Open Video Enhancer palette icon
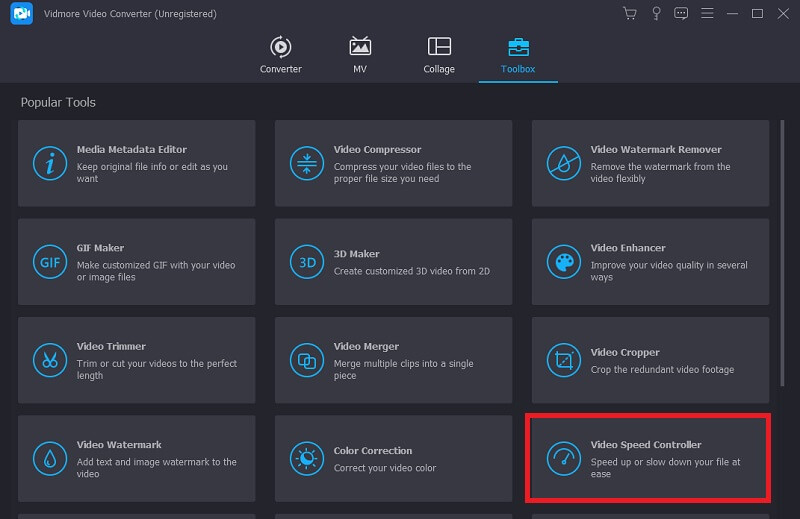 [563, 262]
